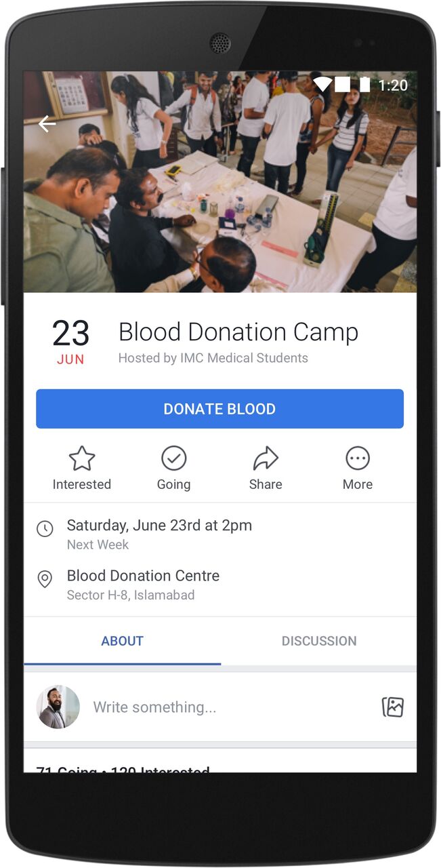Screen dimensions: 441x868
Task: Tap the Interested star icon
Action: tap(82, 459)
